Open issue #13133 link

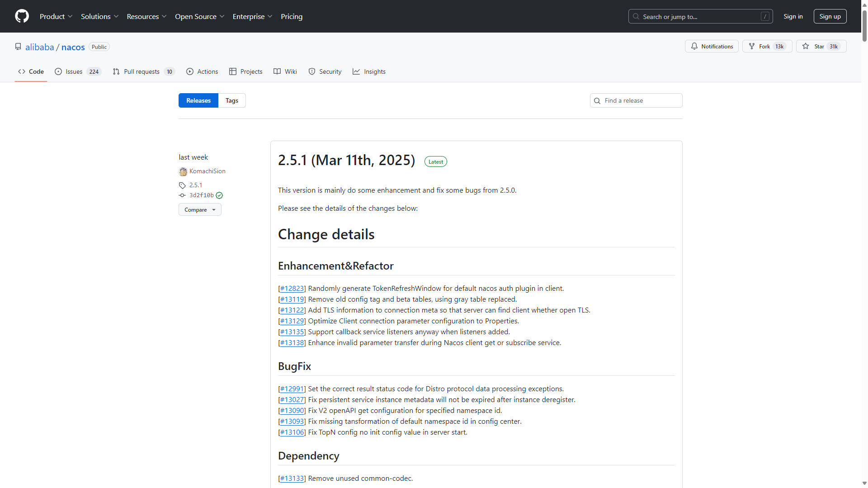coord(292,479)
